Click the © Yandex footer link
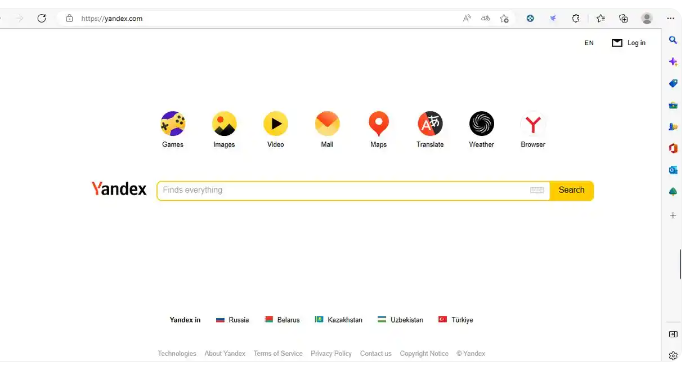The image size is (683, 365). (471, 353)
